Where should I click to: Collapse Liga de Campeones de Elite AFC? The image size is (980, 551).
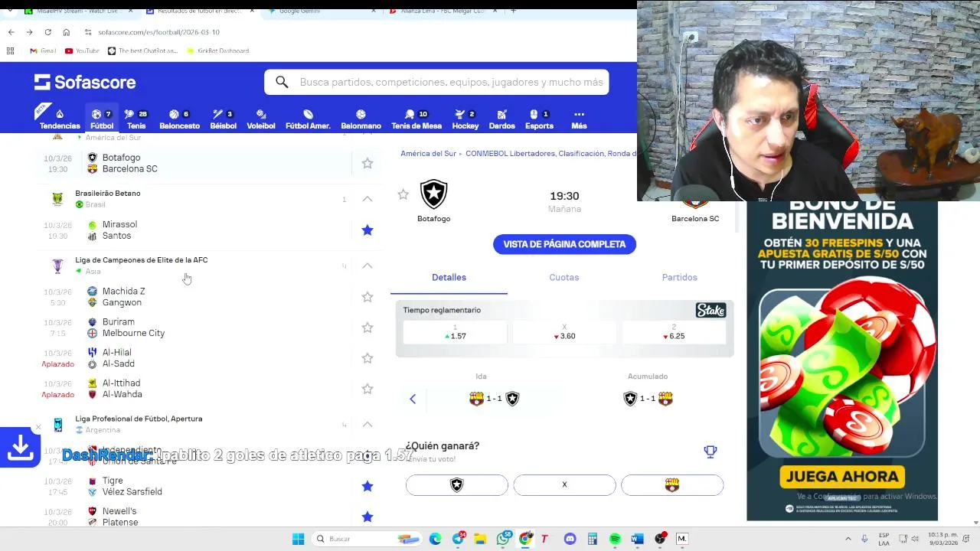coord(367,266)
